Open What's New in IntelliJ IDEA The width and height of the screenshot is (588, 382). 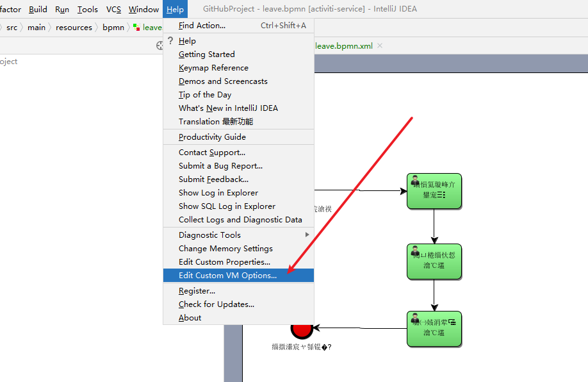click(238, 108)
